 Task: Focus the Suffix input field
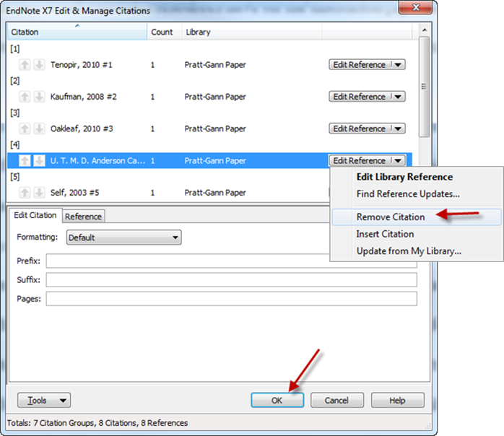click(x=232, y=280)
